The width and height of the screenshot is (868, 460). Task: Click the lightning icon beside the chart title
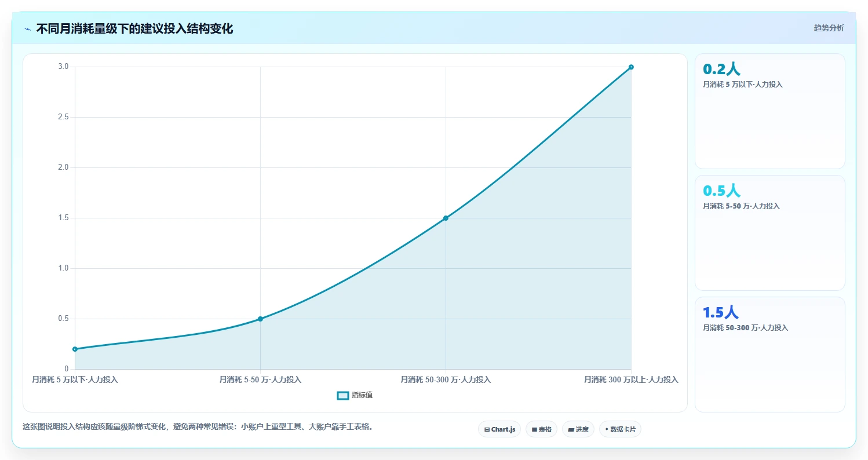point(27,29)
